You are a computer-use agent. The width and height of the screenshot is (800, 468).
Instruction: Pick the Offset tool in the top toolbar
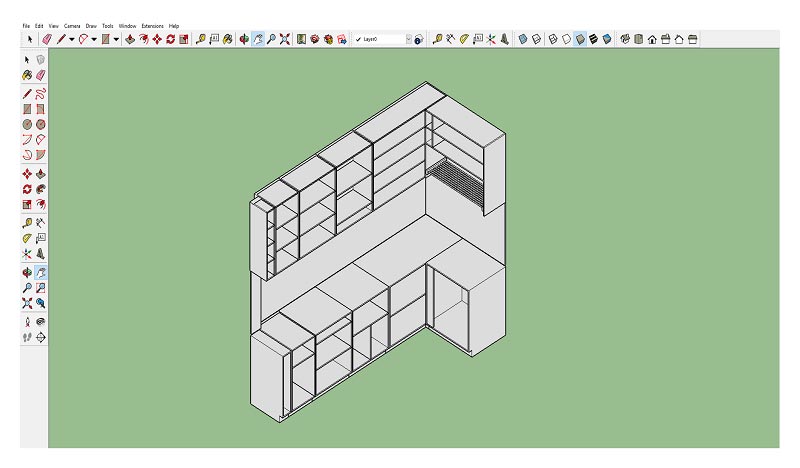point(144,39)
